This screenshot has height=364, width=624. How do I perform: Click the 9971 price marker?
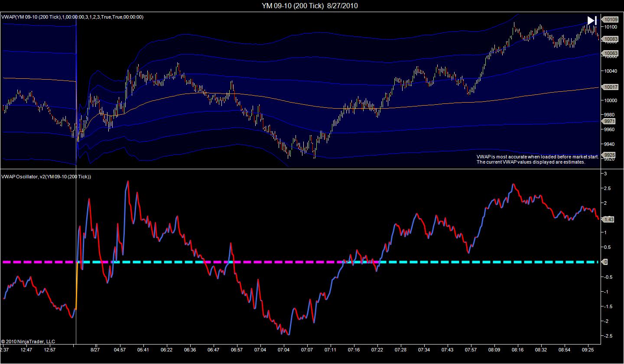coord(610,121)
